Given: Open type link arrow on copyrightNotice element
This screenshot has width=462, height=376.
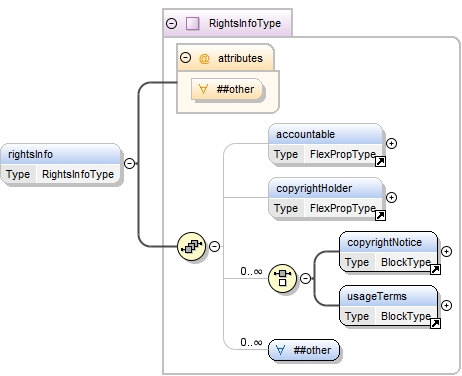Looking at the screenshot, I should click(x=435, y=269).
